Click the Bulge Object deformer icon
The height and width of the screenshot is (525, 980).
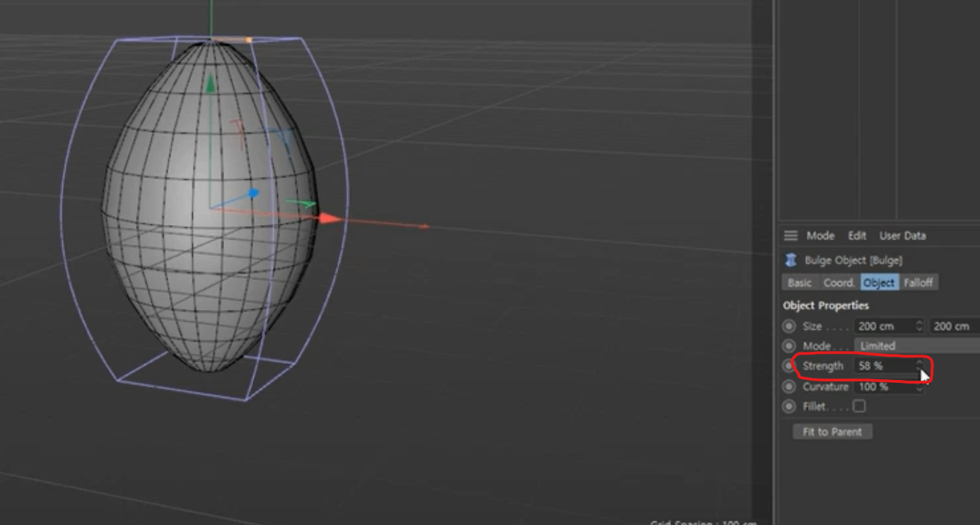791,260
